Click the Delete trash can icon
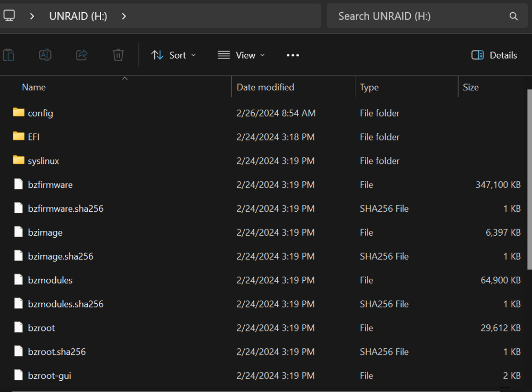This screenshot has height=392, width=532. (118, 55)
